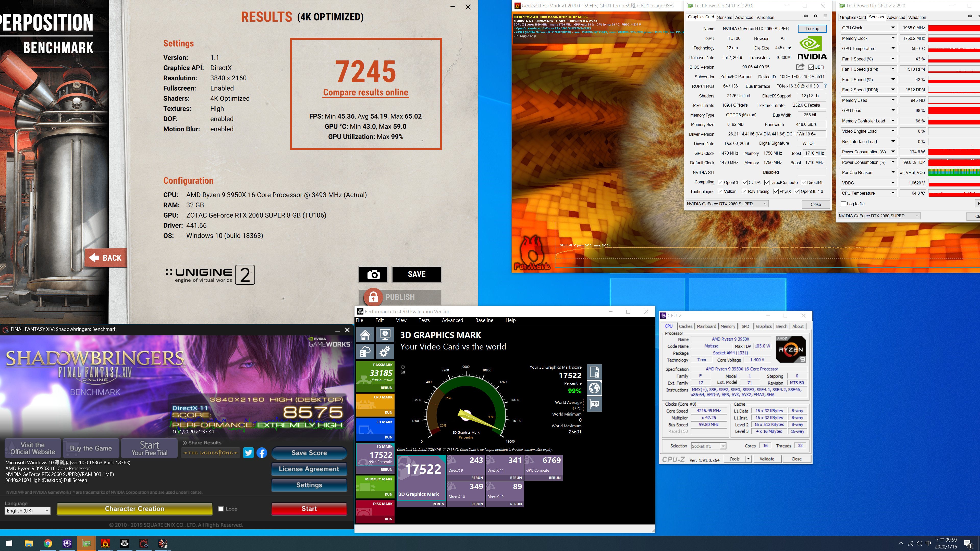The height and width of the screenshot is (551, 980).
Task: Click the globe icon to compare online
Action: click(x=594, y=388)
